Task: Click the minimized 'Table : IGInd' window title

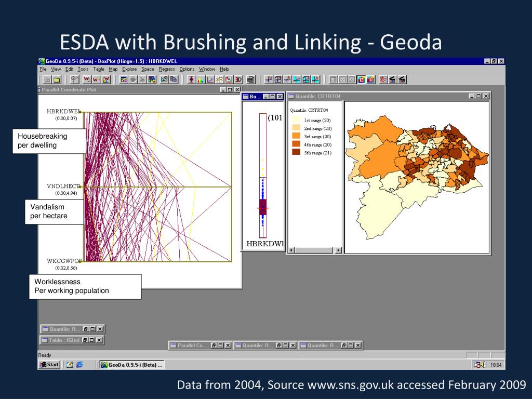Action: (64, 340)
